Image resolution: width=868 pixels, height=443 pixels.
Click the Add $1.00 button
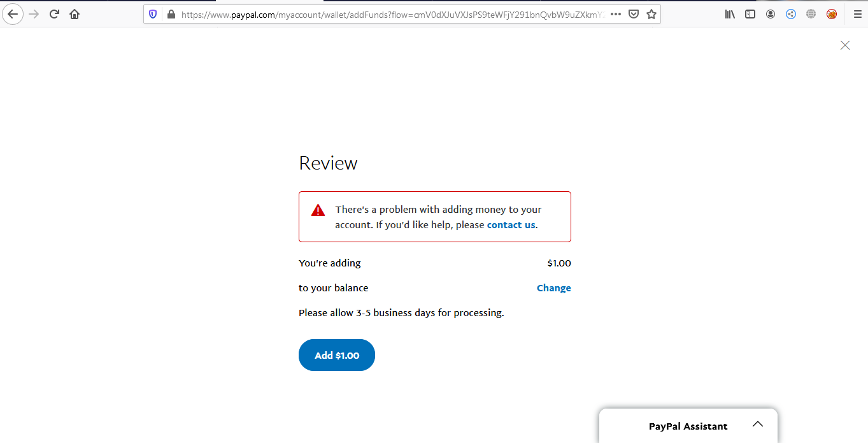[x=337, y=355]
